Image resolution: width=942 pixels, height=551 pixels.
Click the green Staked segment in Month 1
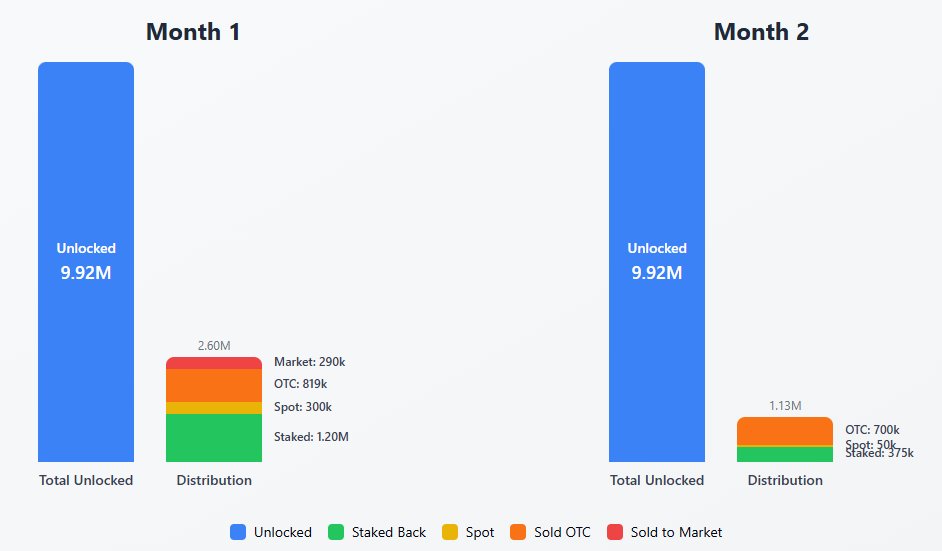click(x=214, y=438)
